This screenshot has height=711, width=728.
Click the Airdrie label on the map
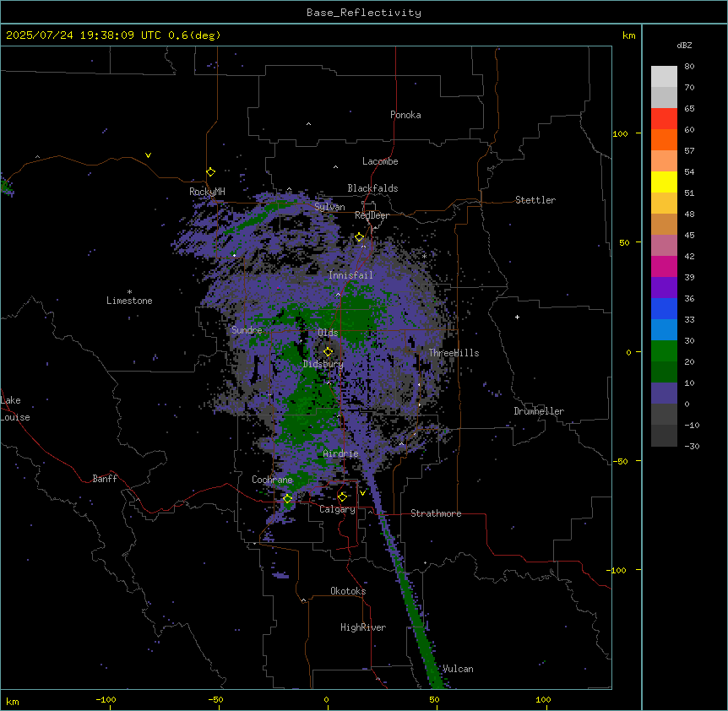[x=341, y=453]
